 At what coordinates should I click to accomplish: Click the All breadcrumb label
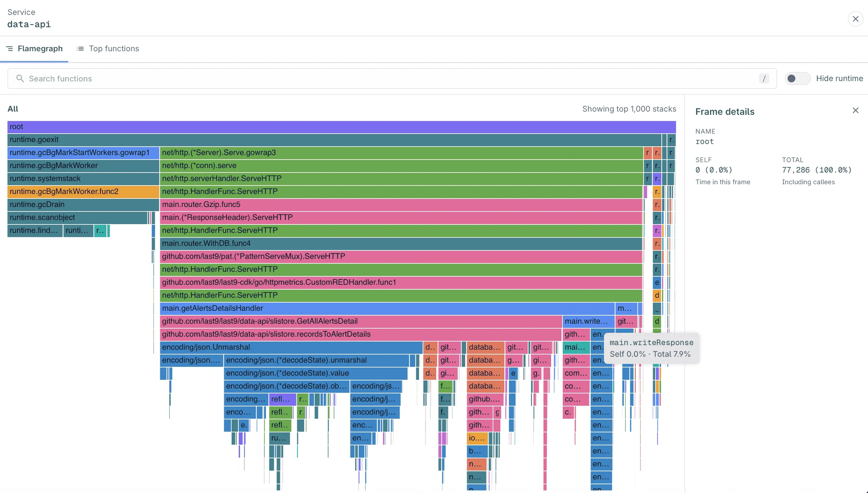coord(13,109)
